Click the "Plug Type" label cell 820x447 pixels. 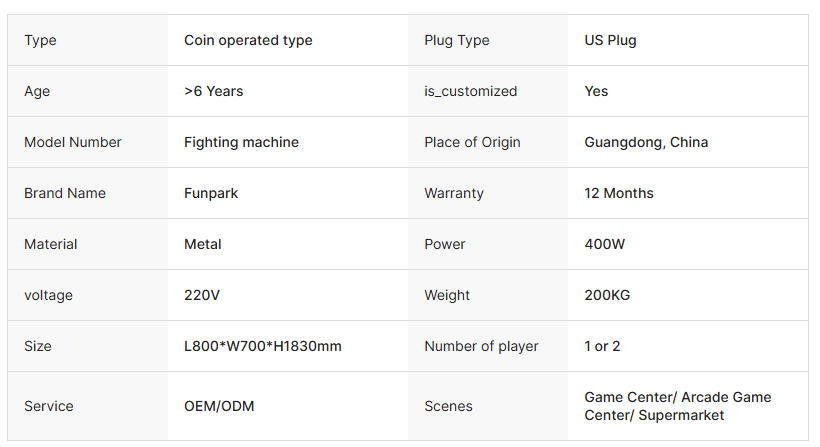tap(456, 41)
